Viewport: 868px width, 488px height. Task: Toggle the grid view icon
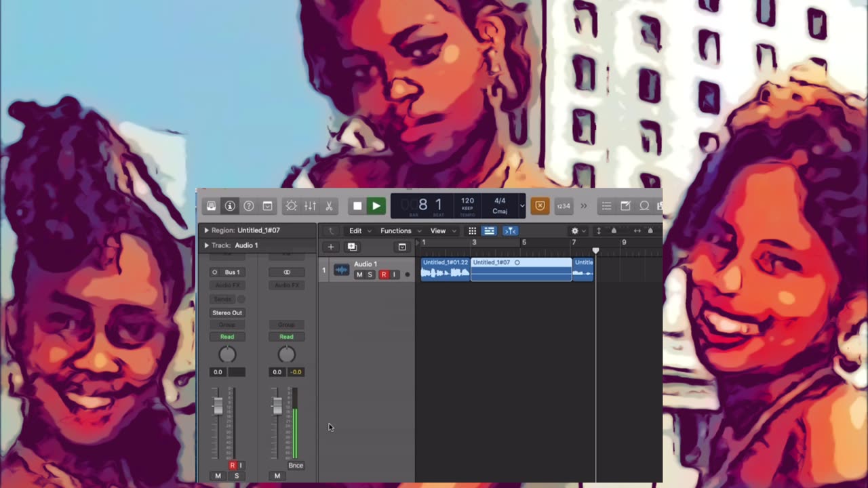473,231
